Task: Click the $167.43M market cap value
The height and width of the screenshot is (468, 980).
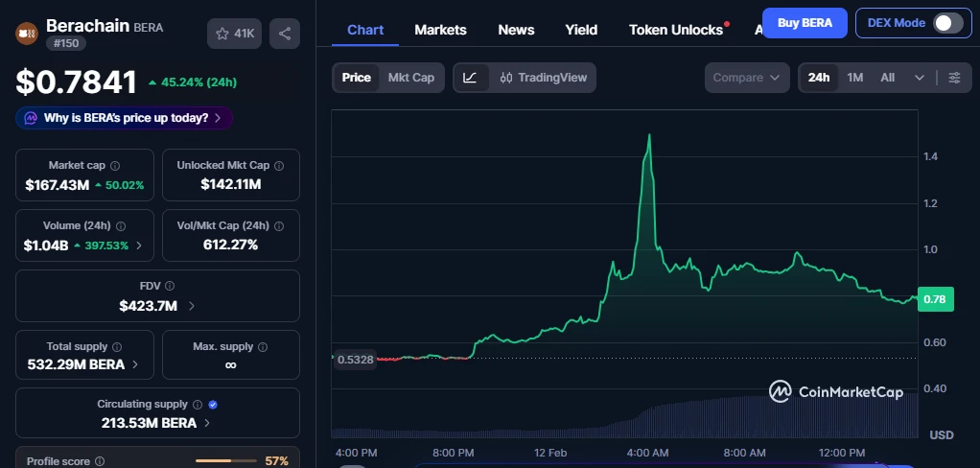Action: tap(58, 185)
